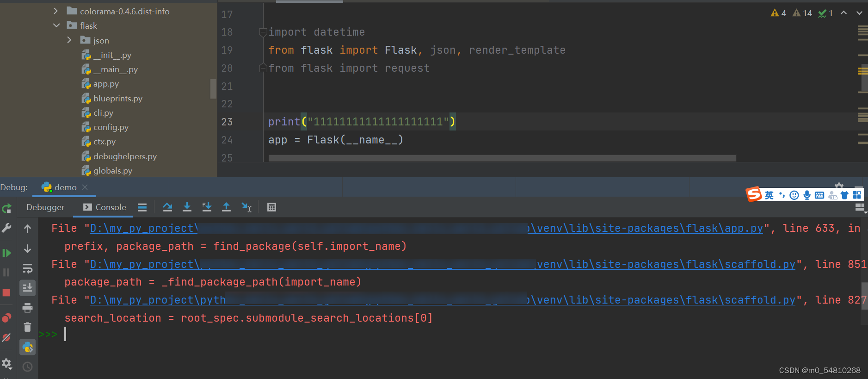Image resolution: width=868 pixels, height=379 pixels.
Task: Go to next highlighted error arrow
Action: pos(859,12)
